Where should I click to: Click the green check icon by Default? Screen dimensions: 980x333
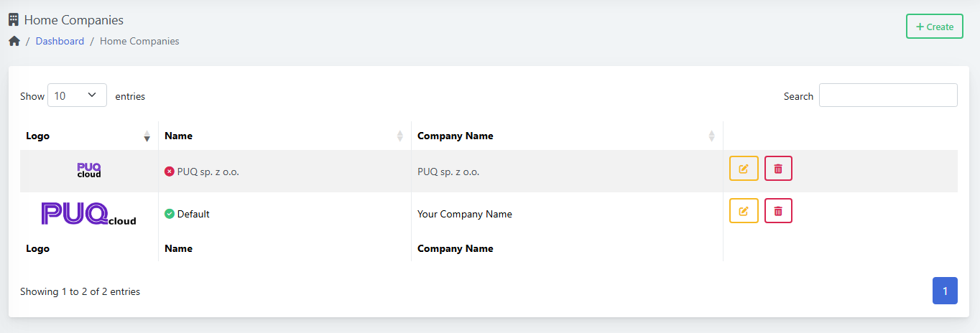coord(170,214)
